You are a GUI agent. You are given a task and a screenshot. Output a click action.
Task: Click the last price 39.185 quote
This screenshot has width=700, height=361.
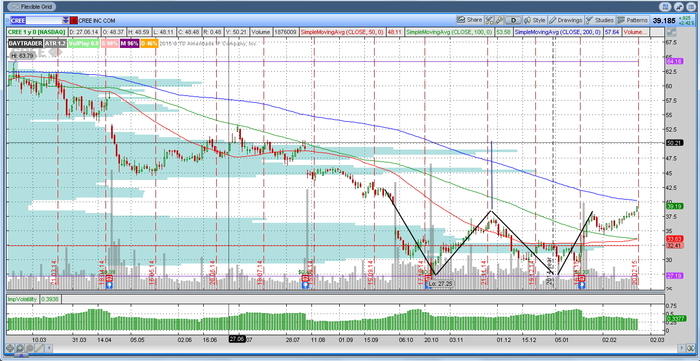(x=664, y=21)
